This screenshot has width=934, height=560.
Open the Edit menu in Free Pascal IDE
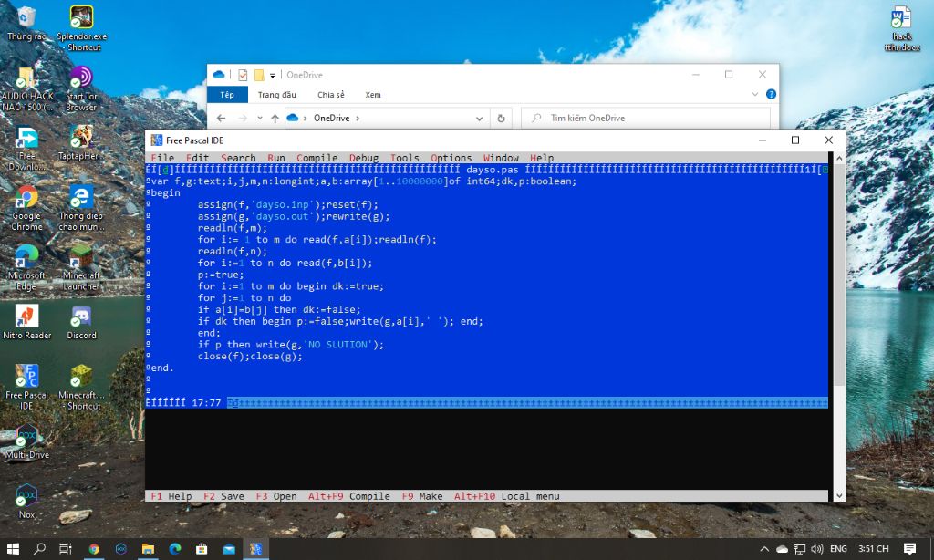click(197, 158)
